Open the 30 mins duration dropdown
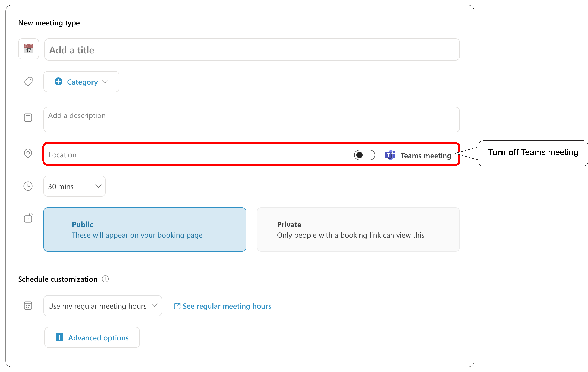Image resolution: width=588 pixels, height=372 pixels. click(x=74, y=186)
